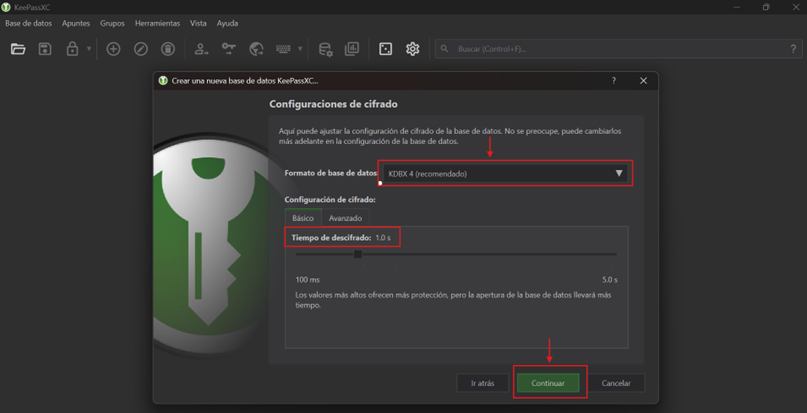Click the 'Configuración de cifrado:' label
This screenshot has width=807, height=413.
(x=330, y=199)
